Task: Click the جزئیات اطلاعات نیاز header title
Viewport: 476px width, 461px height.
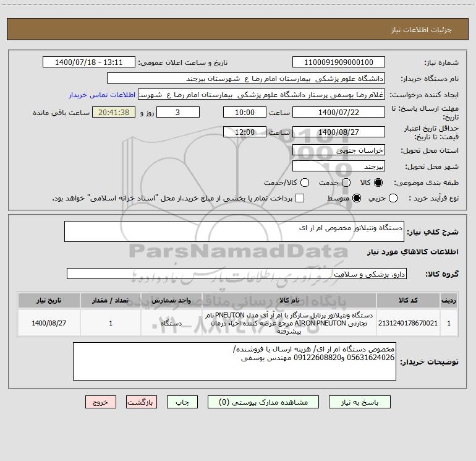Action: 422,30
